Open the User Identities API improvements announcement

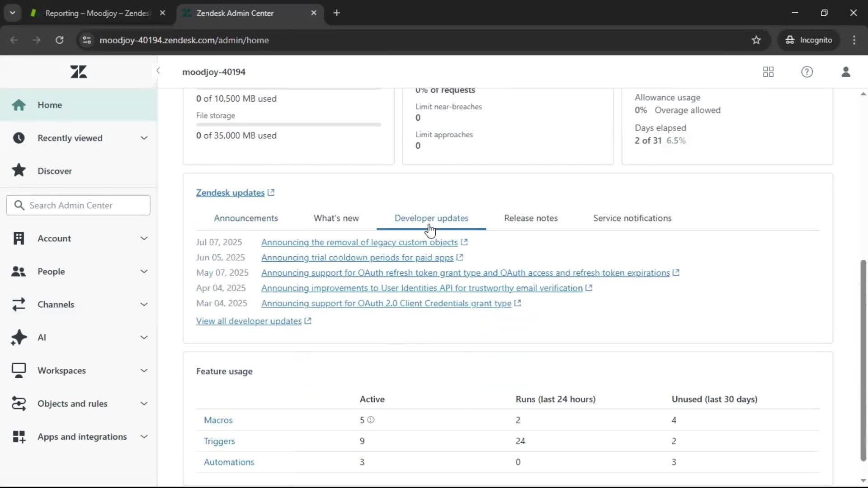(x=422, y=288)
